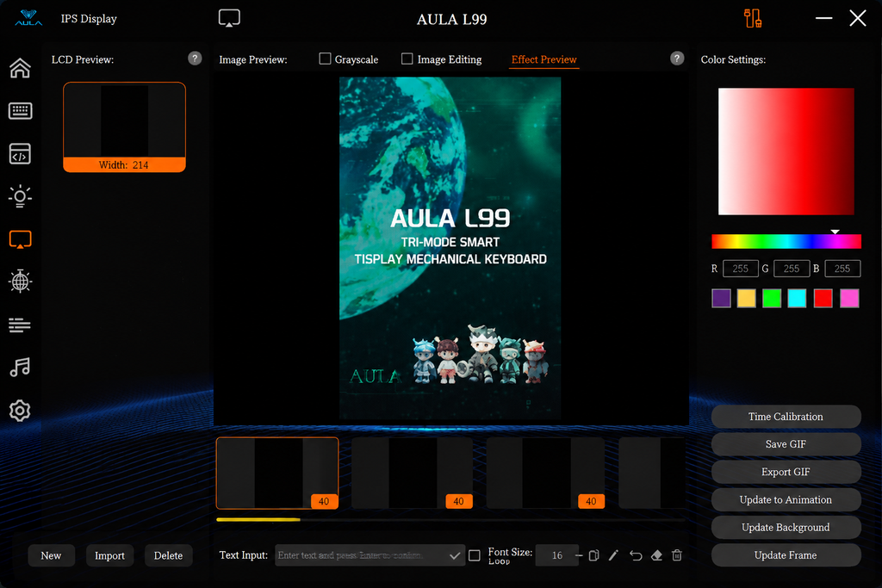Image resolution: width=882 pixels, height=588 pixels.
Task: Click the G value input field
Action: 792,269
